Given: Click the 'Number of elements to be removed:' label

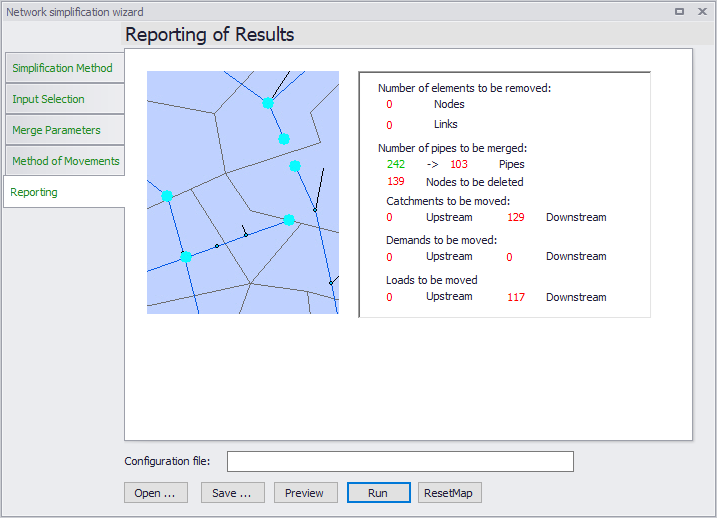Looking at the screenshot, I should point(465,88).
